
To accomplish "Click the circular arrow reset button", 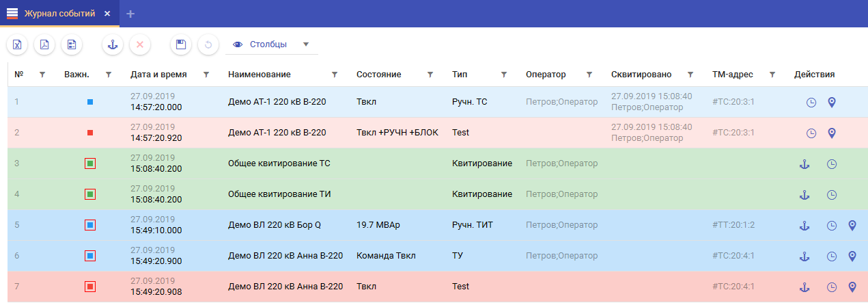I will 208,44.
